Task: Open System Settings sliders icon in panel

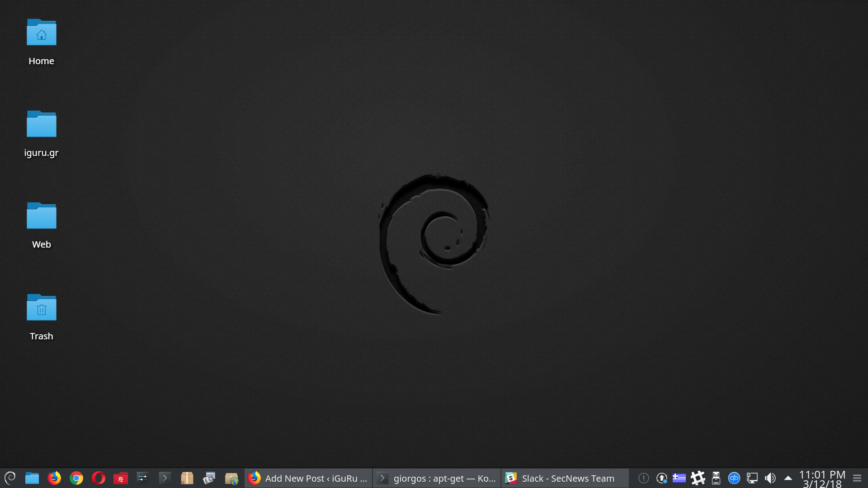Action: [143, 478]
